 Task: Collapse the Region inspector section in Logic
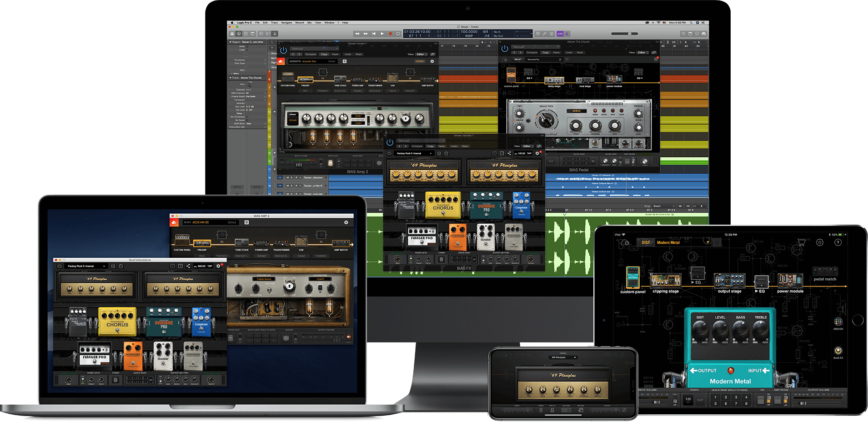[x=230, y=42]
